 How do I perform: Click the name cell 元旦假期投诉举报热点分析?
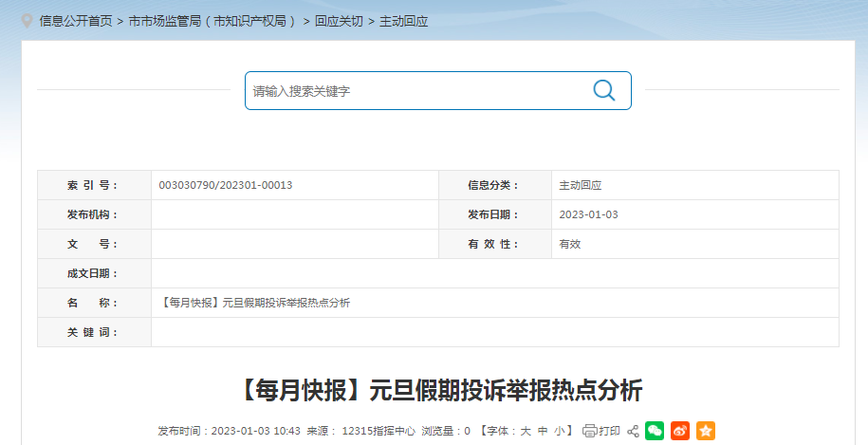(256, 303)
